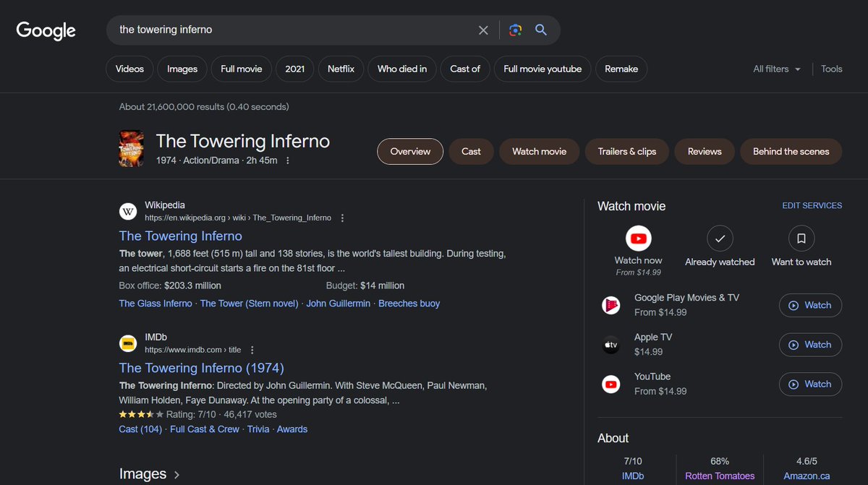Click the IMDb favicon

click(128, 343)
